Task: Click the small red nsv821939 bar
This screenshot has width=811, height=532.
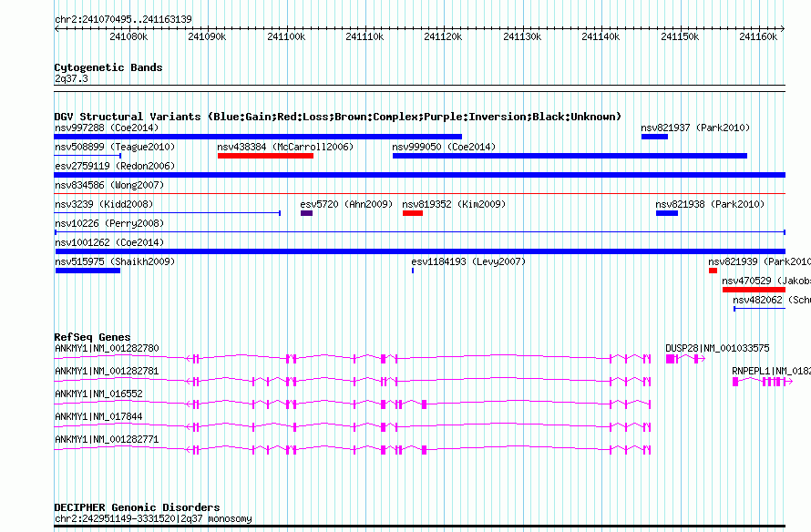Action: coord(713,271)
